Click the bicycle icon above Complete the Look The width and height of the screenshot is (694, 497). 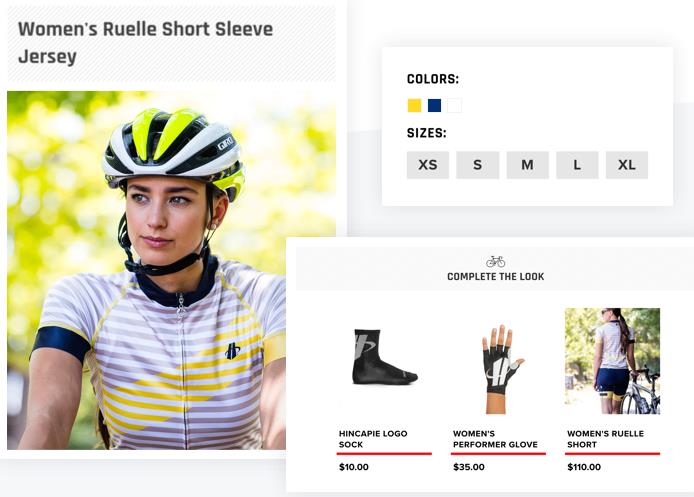(x=495, y=261)
